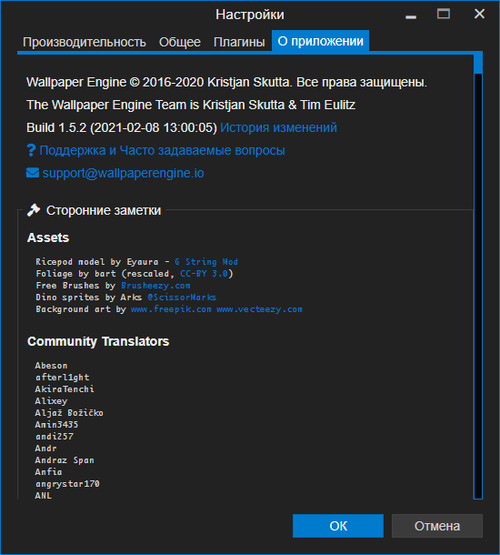Open Поддержка и Часто задаваемые вопросы link

point(162,150)
